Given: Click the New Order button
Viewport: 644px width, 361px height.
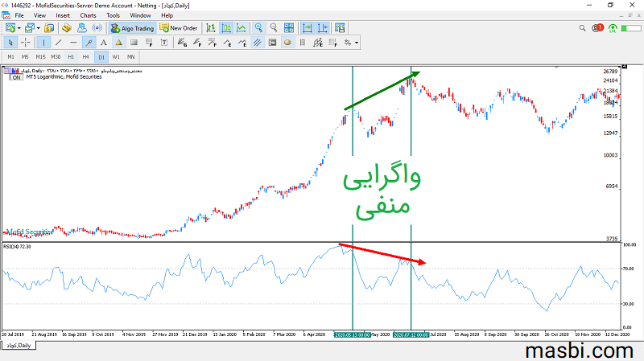Looking at the screenshot, I should pyautogui.click(x=179, y=28).
